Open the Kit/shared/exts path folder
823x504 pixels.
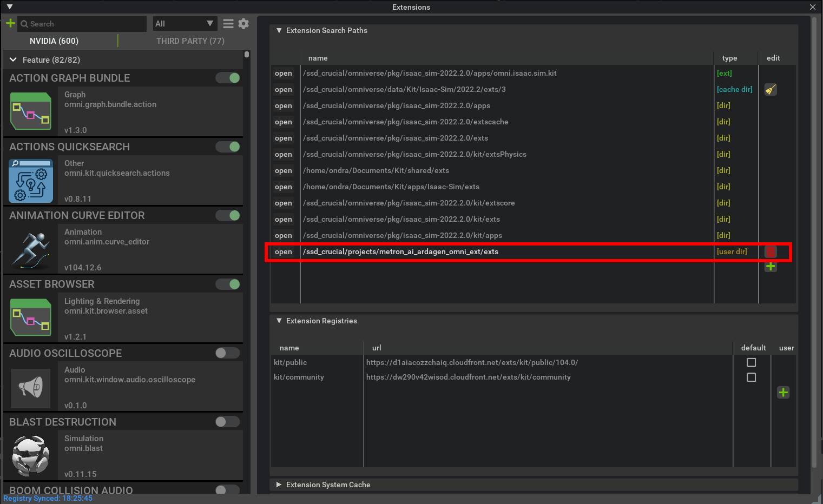(x=284, y=170)
